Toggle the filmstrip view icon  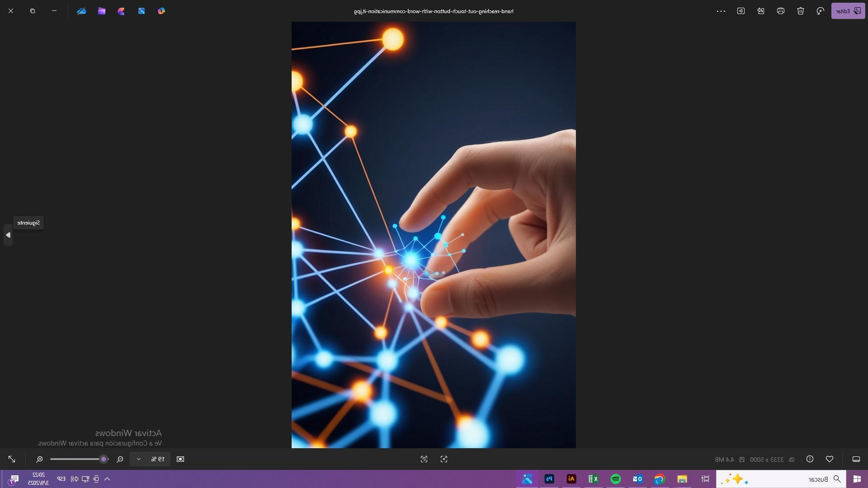point(856,459)
